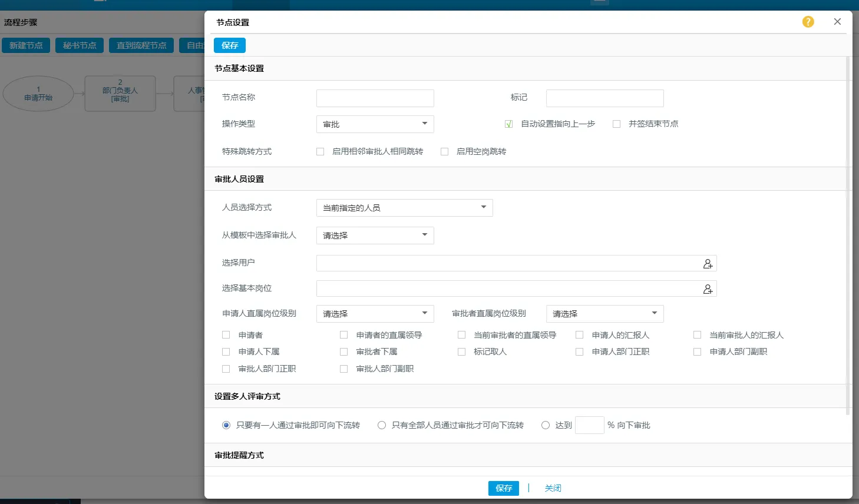Expand 人员选择方式 dropdown

[x=404, y=208]
